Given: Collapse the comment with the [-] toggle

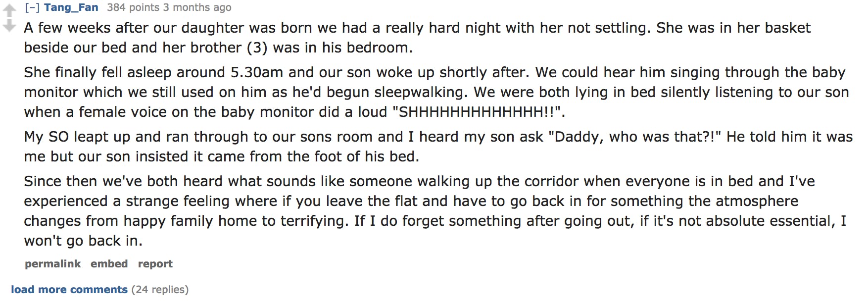Looking at the screenshot, I should coord(32,7).
